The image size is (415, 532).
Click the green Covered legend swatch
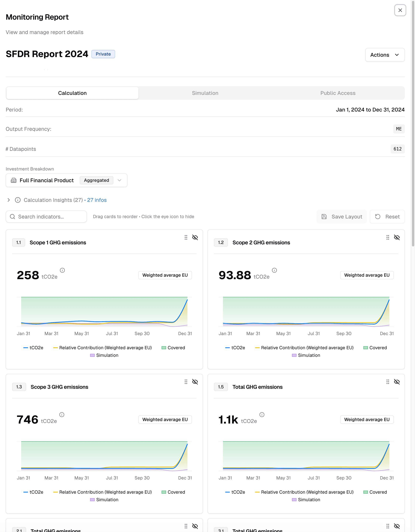(164, 348)
